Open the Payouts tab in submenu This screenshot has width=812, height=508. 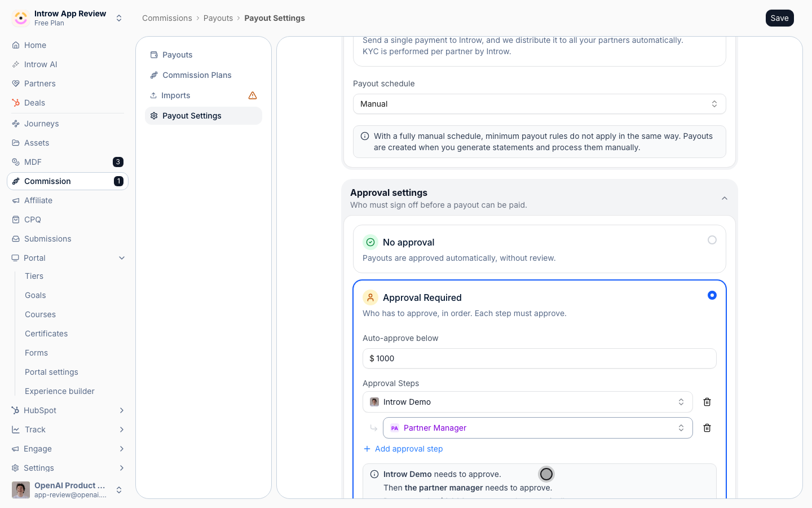[x=204, y=55]
